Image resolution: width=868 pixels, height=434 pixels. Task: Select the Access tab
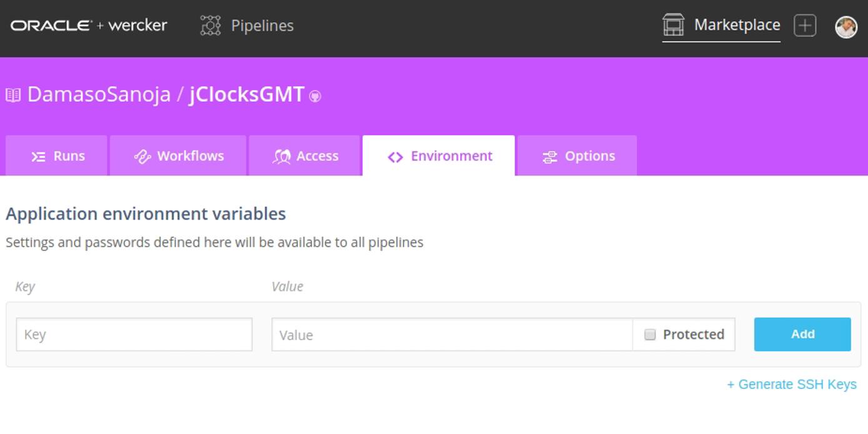click(x=305, y=156)
